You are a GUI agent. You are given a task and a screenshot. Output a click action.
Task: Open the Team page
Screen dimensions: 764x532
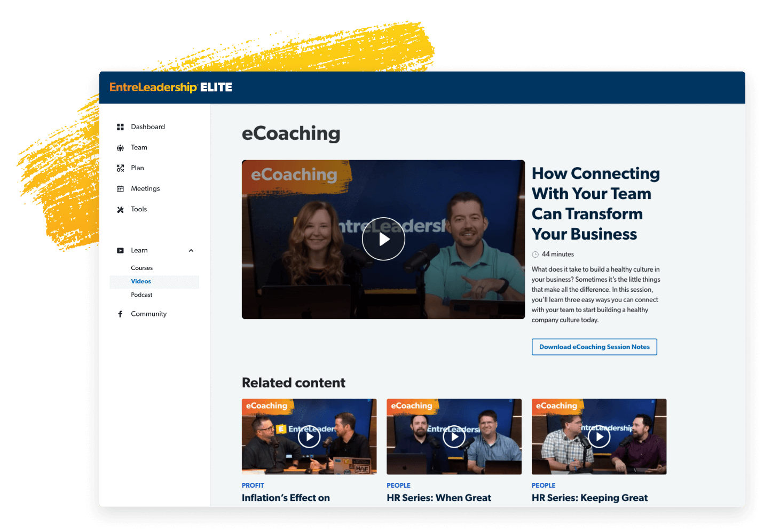139,148
